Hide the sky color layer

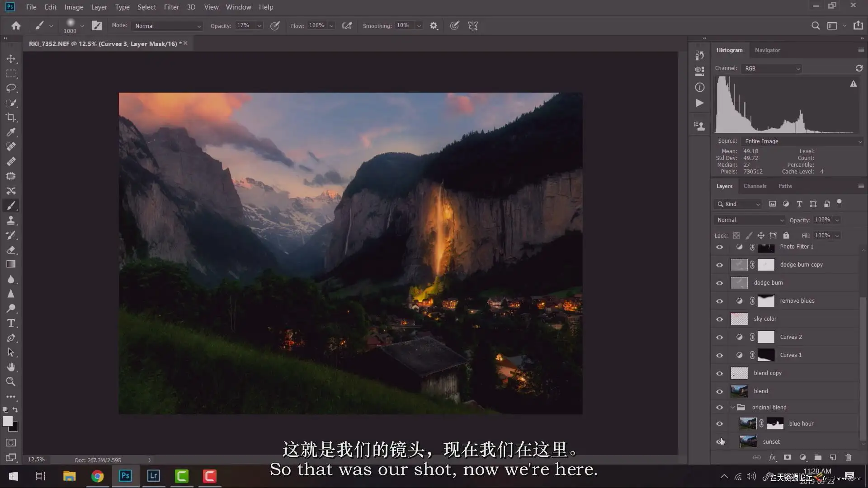719,319
